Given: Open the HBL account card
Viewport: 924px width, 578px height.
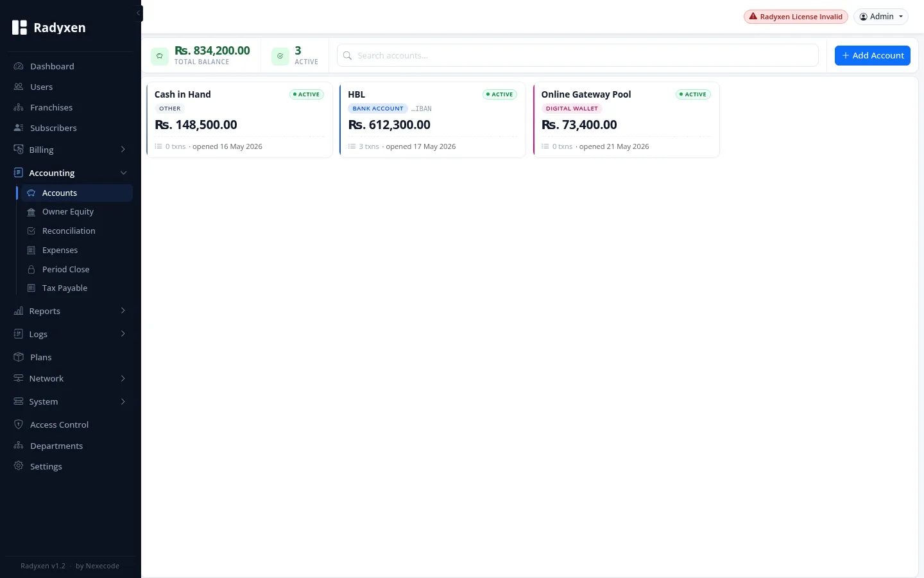Looking at the screenshot, I should pyautogui.click(x=432, y=119).
